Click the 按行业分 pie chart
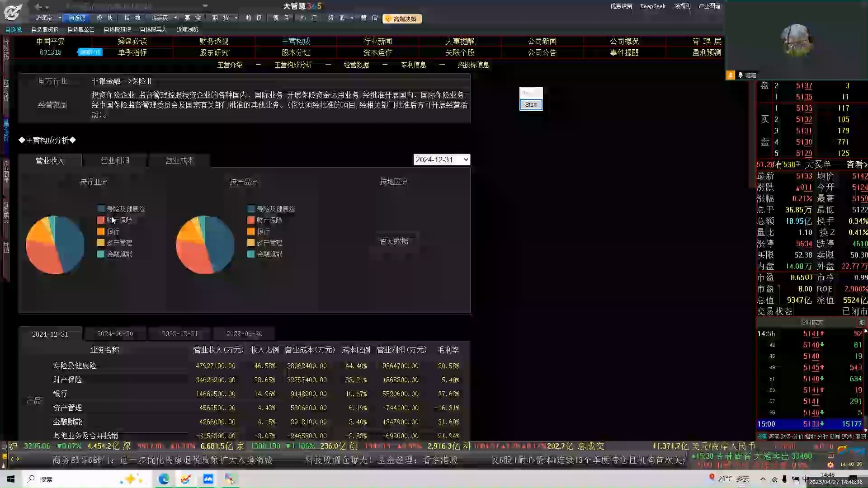868x488 pixels. click(x=55, y=244)
